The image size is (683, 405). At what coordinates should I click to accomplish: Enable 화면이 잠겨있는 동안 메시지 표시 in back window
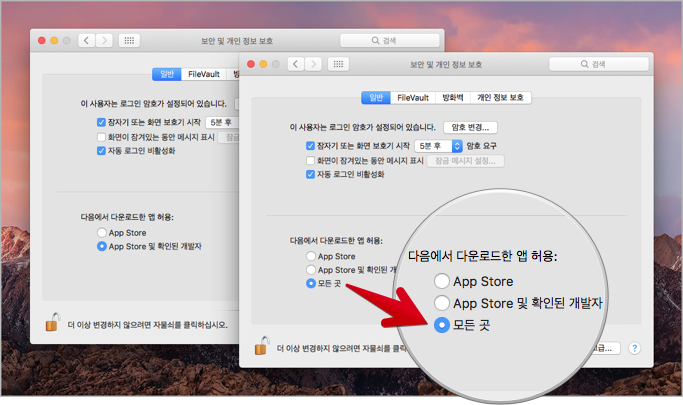pos(101,137)
